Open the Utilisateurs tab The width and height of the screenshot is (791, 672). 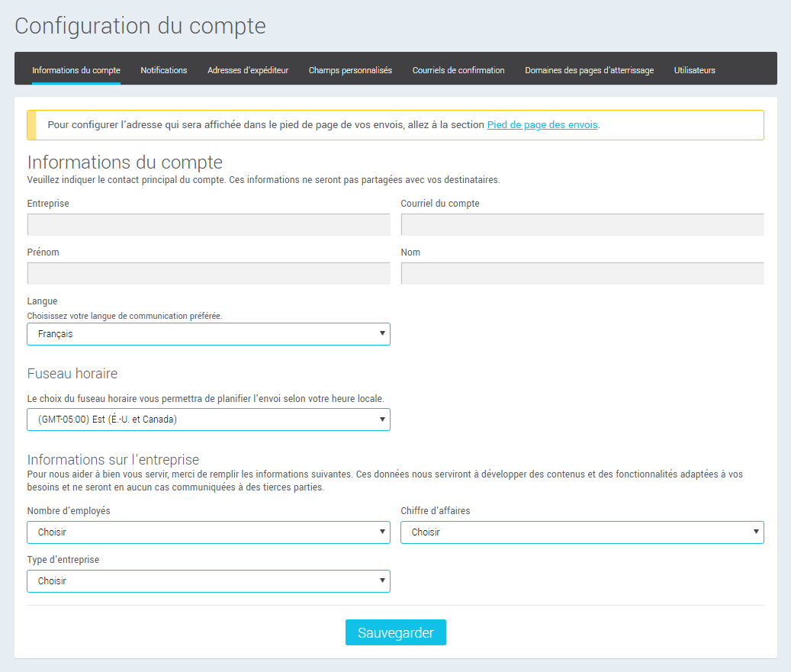click(695, 69)
